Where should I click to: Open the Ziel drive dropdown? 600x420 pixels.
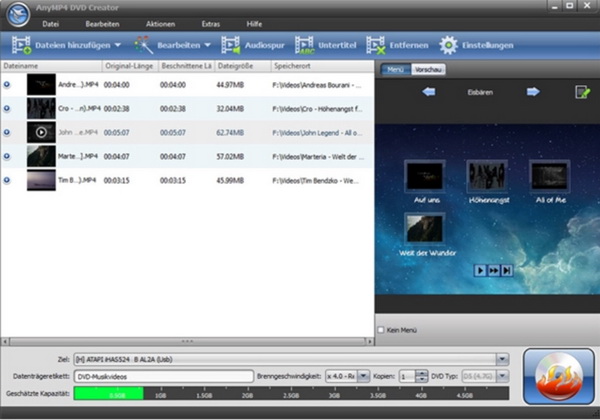502,359
